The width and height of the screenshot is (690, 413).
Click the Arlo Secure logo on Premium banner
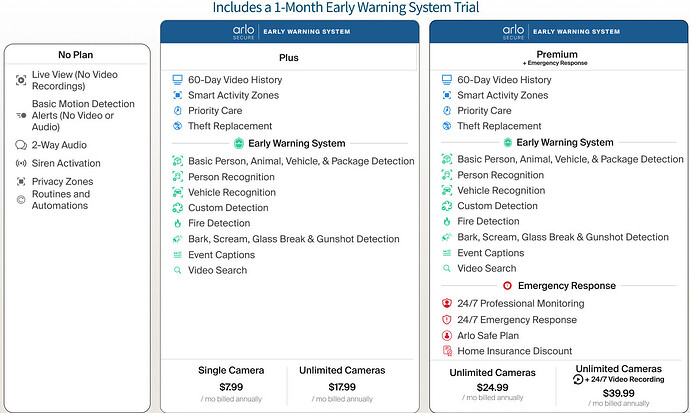[x=513, y=32]
